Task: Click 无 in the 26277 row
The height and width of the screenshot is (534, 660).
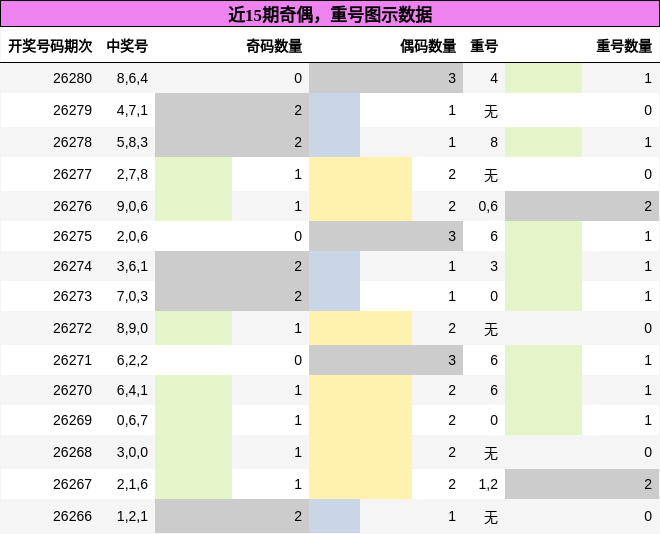Action: coord(491,175)
